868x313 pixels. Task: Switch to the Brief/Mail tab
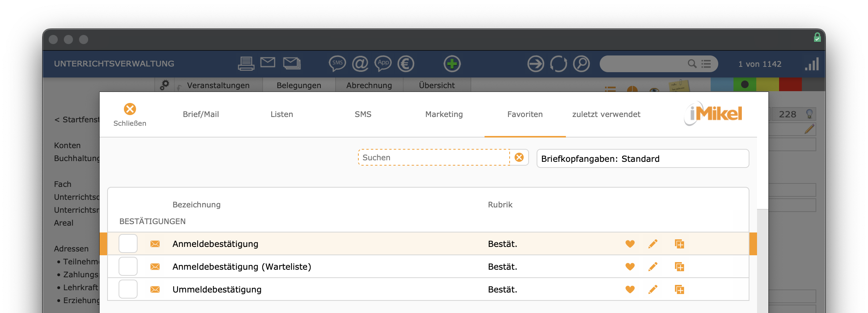201,114
